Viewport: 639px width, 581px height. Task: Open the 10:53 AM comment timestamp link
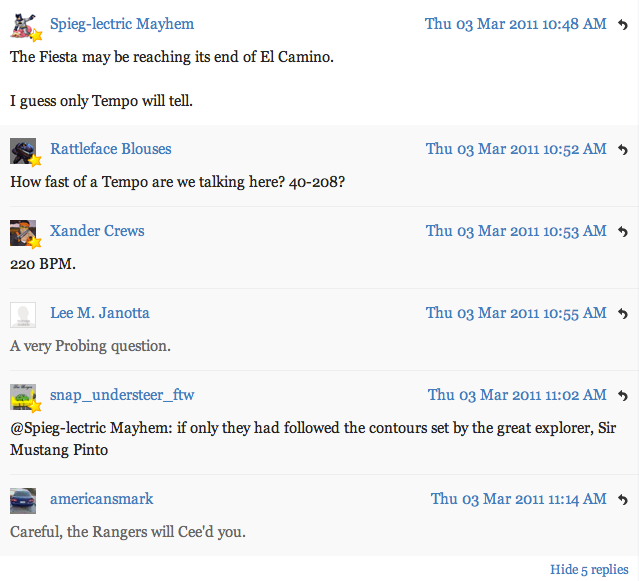coord(516,231)
